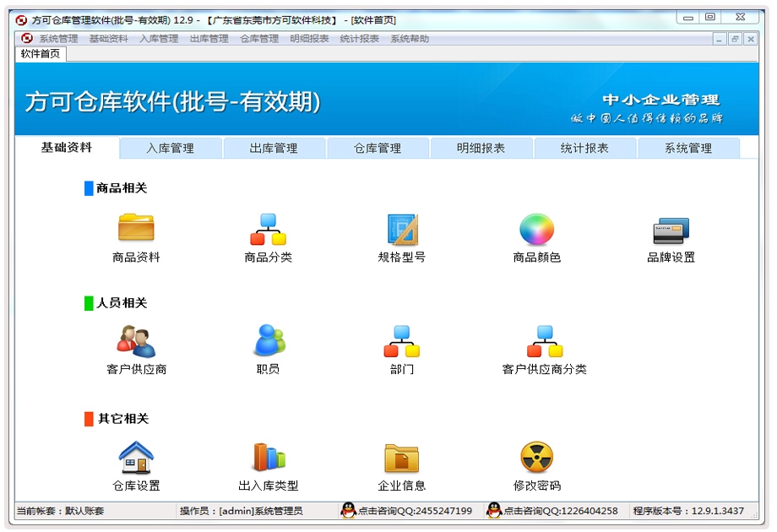The image size is (777, 532).
Task: Open 基础资料 menu in menu bar
Action: pos(108,39)
